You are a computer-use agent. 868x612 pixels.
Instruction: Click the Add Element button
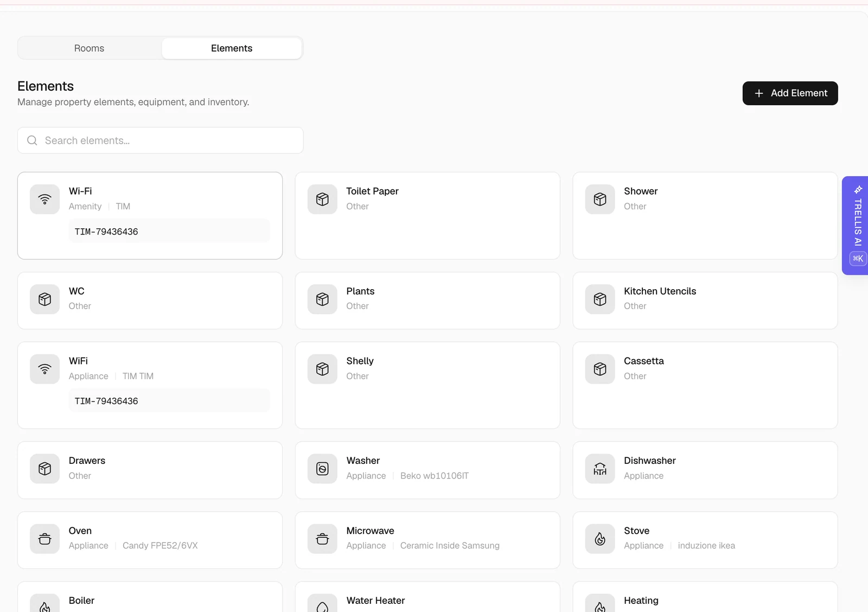click(790, 93)
